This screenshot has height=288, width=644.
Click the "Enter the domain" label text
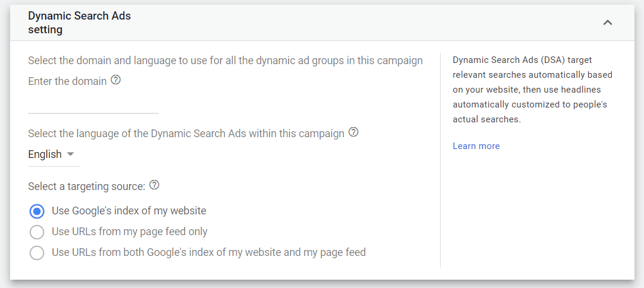[67, 81]
